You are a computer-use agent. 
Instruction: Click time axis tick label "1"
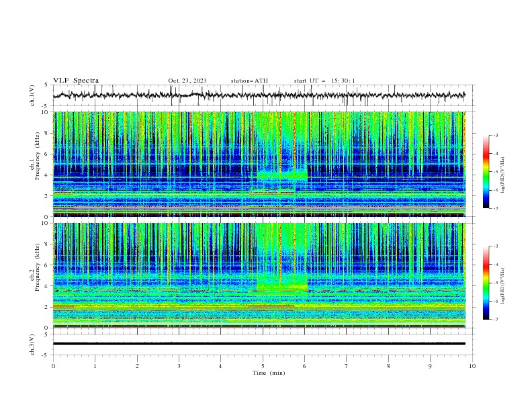tap(95, 366)
